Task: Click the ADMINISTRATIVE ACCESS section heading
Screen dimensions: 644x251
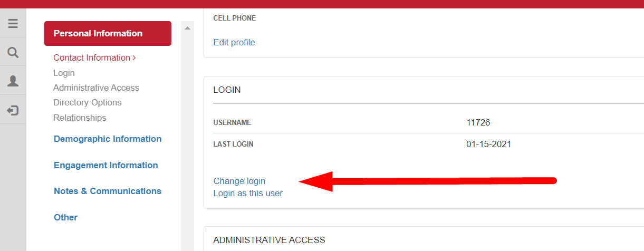Action: (269, 240)
